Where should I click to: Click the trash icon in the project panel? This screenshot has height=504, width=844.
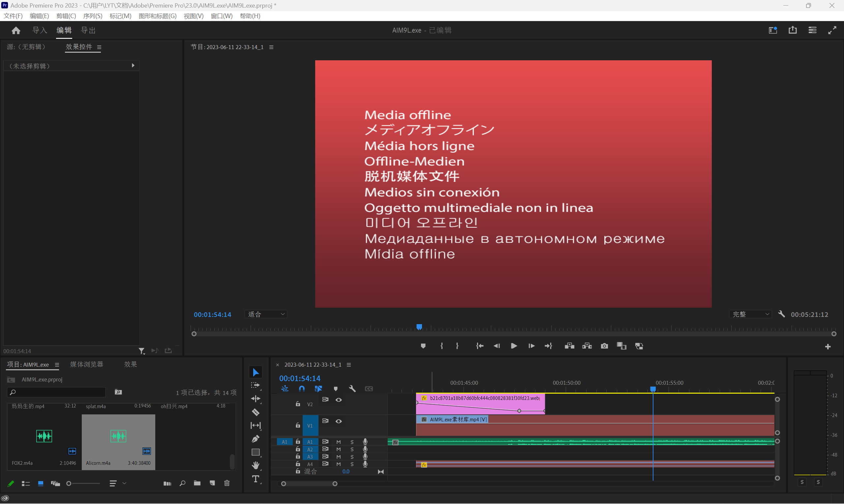[x=227, y=483]
